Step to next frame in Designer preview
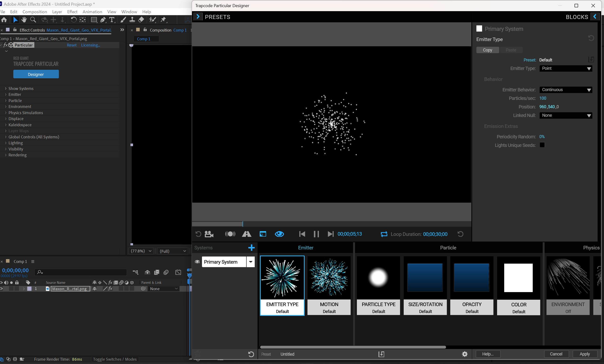Image resolution: width=604 pixels, height=364 pixels. 331,234
